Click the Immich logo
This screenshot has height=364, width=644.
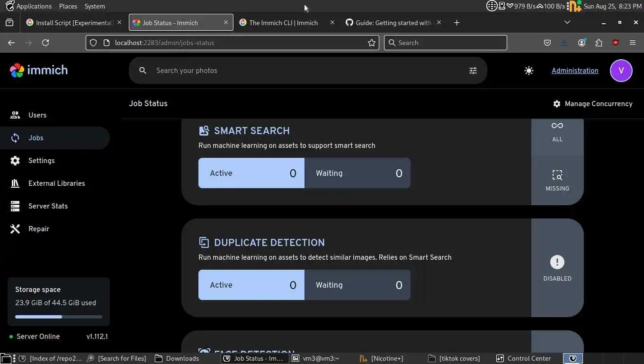point(39,70)
